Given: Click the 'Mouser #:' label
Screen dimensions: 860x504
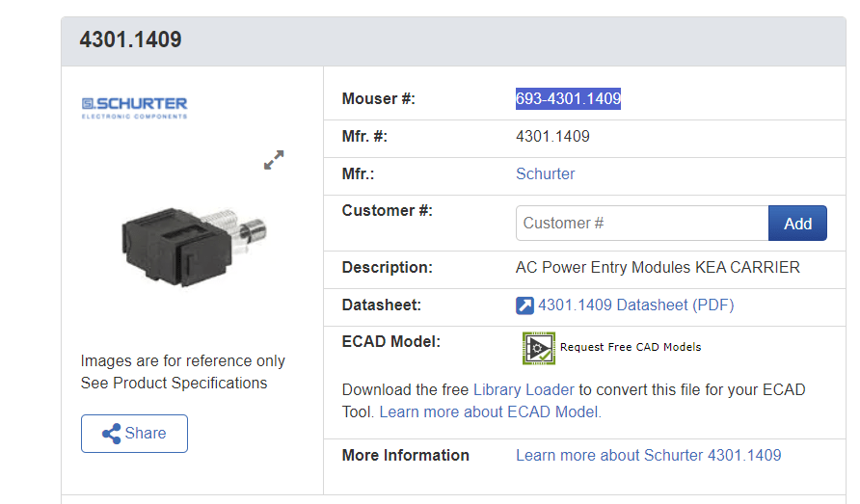Looking at the screenshot, I should [x=379, y=98].
